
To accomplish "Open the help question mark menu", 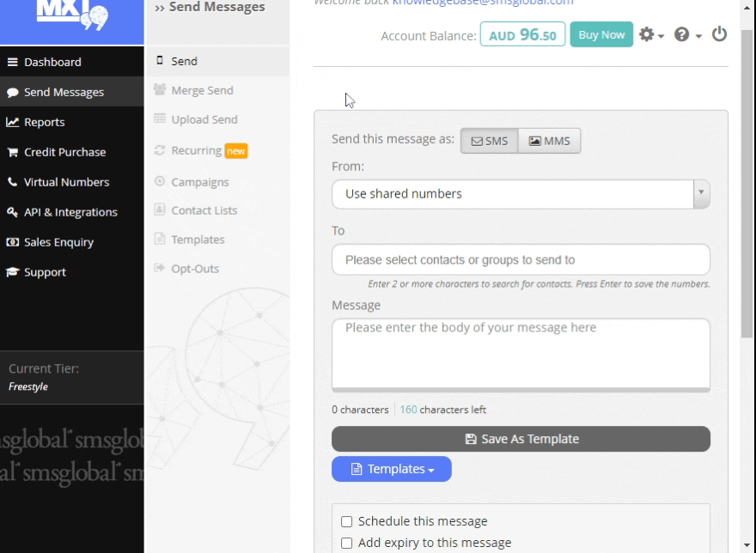I will coord(687,35).
